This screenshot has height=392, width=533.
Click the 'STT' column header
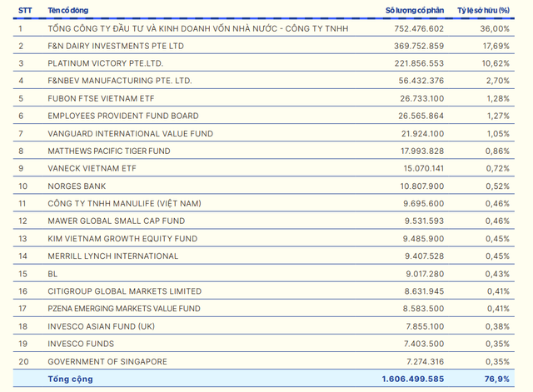[25, 11]
